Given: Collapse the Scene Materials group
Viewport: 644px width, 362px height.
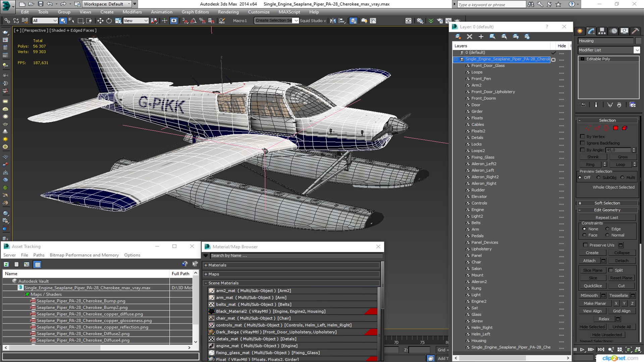Looking at the screenshot, I should (x=206, y=283).
